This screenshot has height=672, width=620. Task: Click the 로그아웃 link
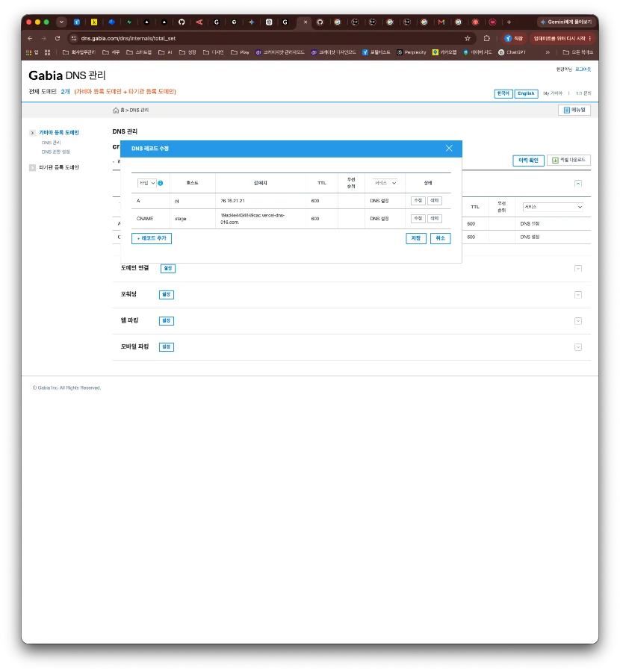[583, 69]
